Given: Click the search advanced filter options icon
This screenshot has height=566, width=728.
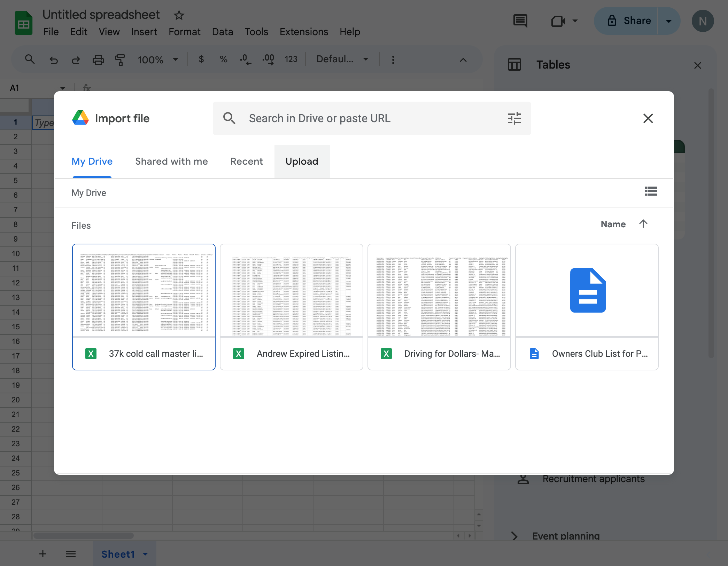Looking at the screenshot, I should pos(514,118).
